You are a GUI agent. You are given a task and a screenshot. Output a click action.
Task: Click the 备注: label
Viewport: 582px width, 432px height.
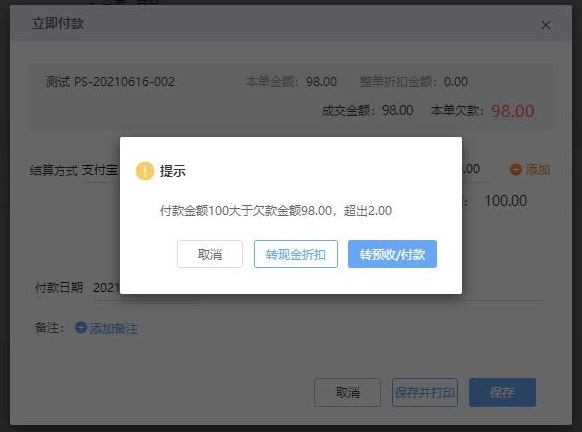49,328
